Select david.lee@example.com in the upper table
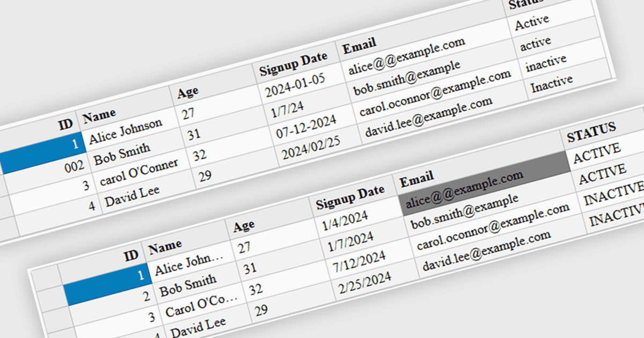 coord(428,117)
